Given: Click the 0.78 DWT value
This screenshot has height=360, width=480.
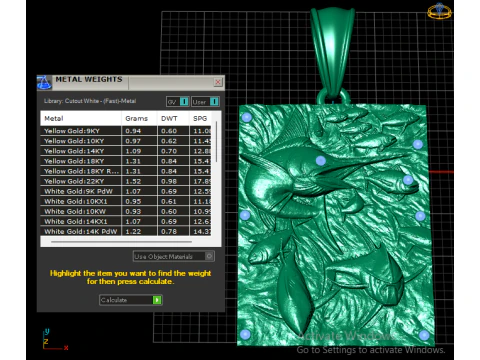Looking at the screenshot, I should [169, 231].
